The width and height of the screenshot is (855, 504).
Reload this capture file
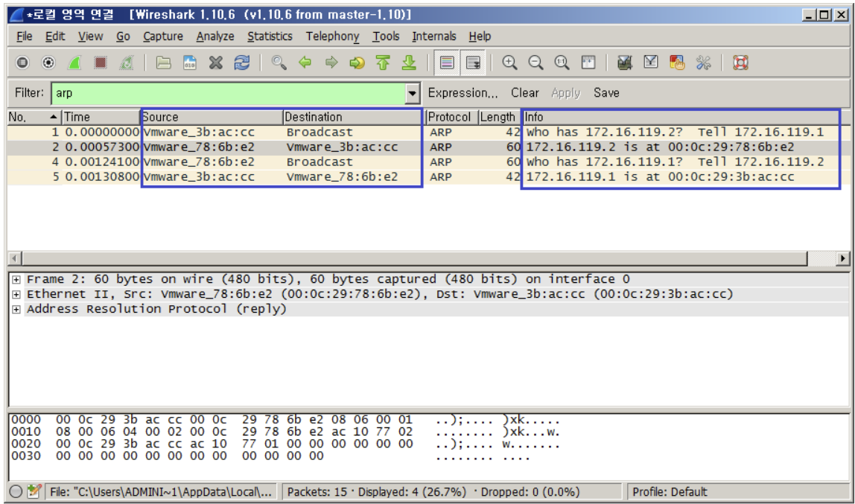pyautogui.click(x=241, y=63)
